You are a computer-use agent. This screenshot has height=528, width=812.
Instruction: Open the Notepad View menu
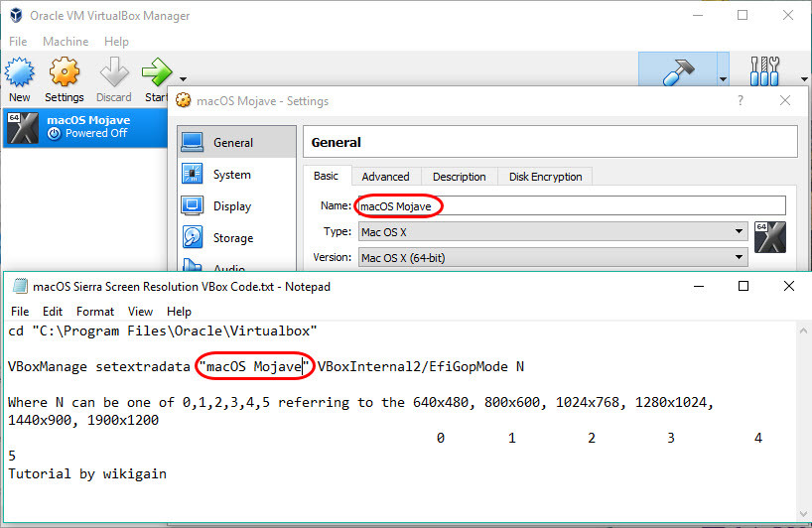click(x=140, y=311)
